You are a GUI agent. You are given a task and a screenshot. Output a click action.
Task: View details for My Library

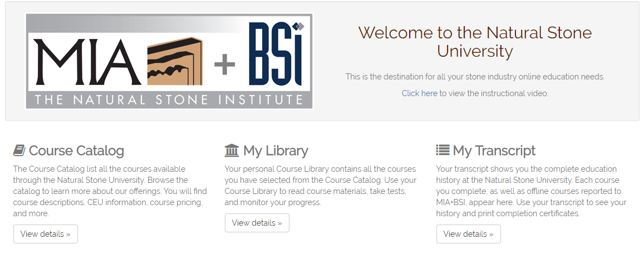257,223
